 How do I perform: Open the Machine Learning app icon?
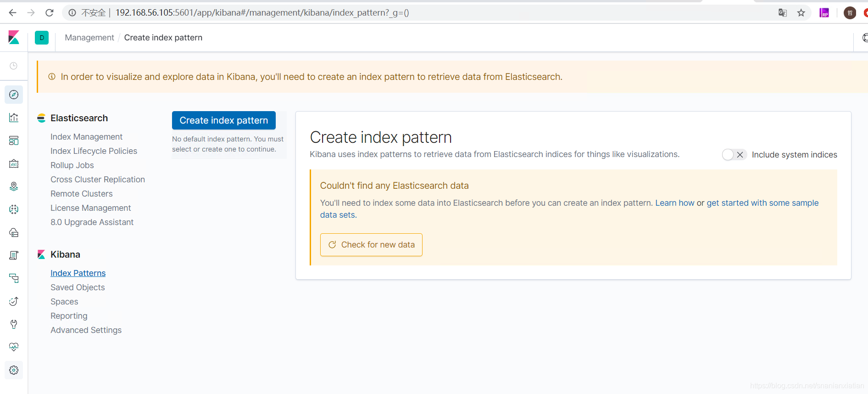coord(14,209)
